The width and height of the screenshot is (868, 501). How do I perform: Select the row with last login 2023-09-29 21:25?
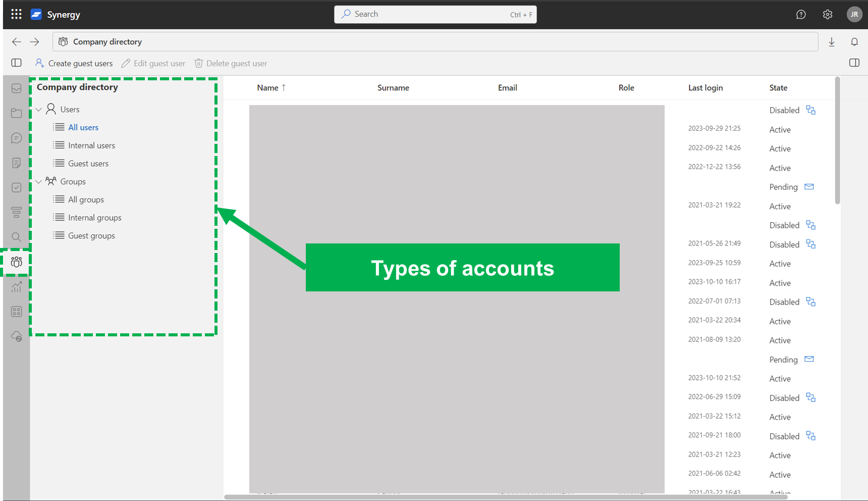click(x=528, y=129)
